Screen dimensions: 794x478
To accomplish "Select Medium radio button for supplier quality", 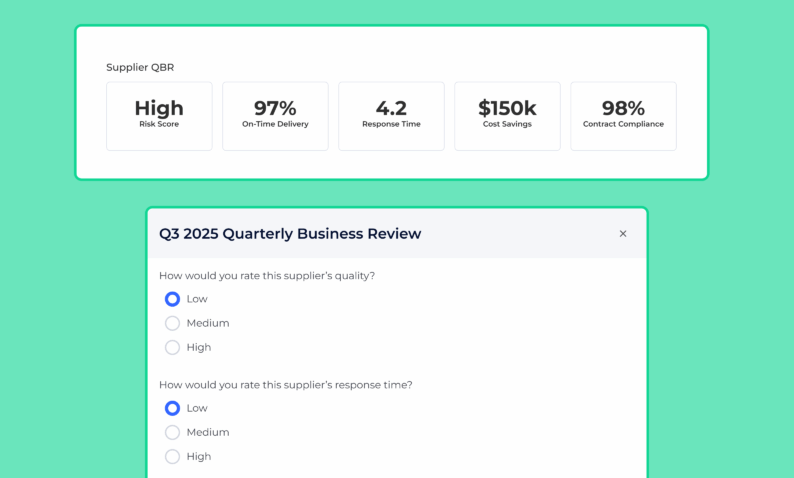I will (x=172, y=323).
